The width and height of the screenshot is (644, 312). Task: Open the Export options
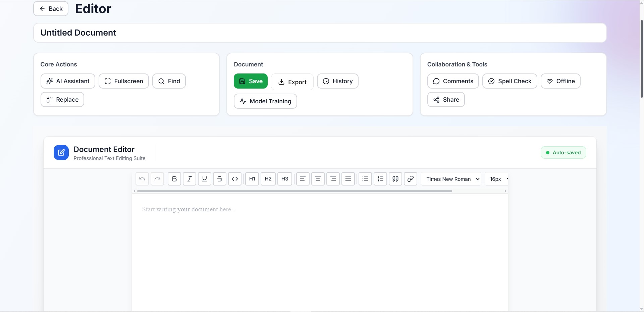292,82
